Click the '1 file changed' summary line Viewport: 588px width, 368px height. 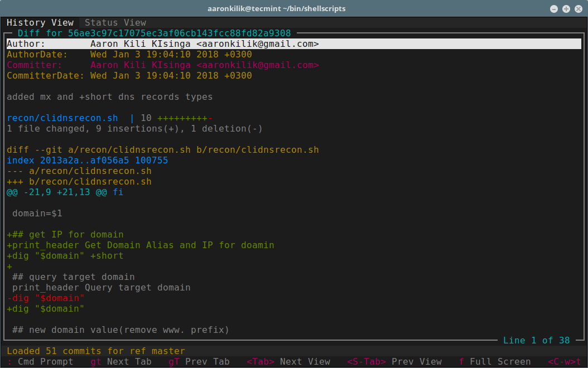134,129
